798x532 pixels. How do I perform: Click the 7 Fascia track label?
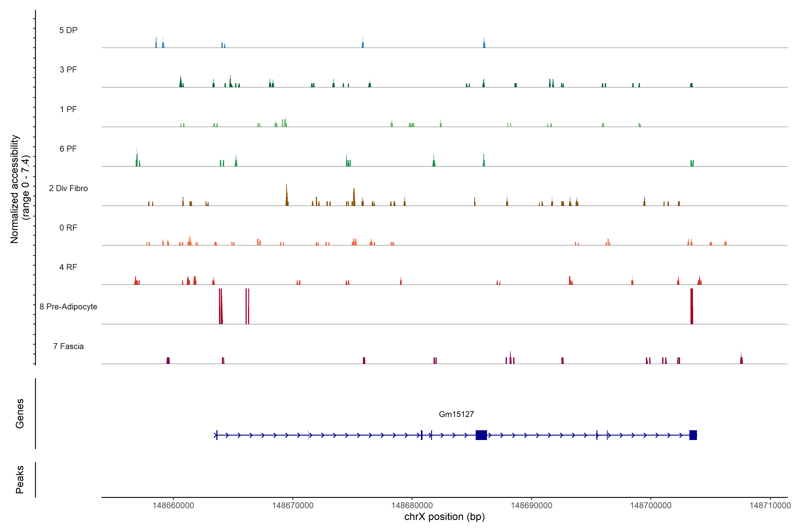(68, 346)
